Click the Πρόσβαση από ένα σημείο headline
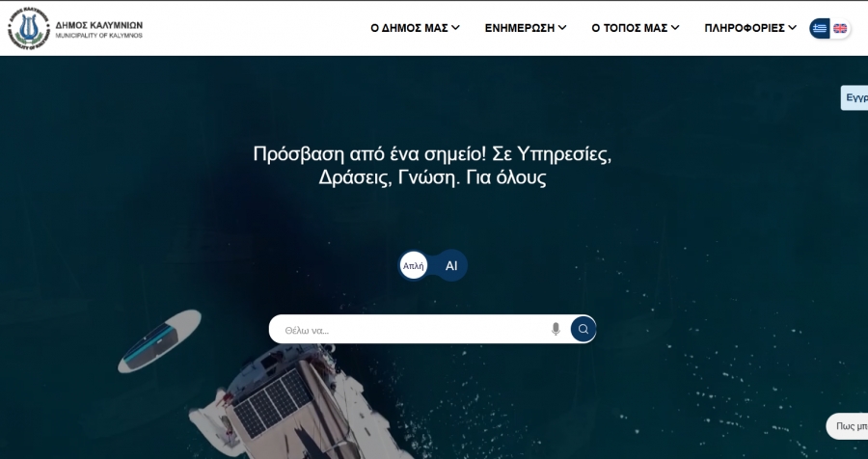This screenshot has width=868, height=459. pos(432,166)
